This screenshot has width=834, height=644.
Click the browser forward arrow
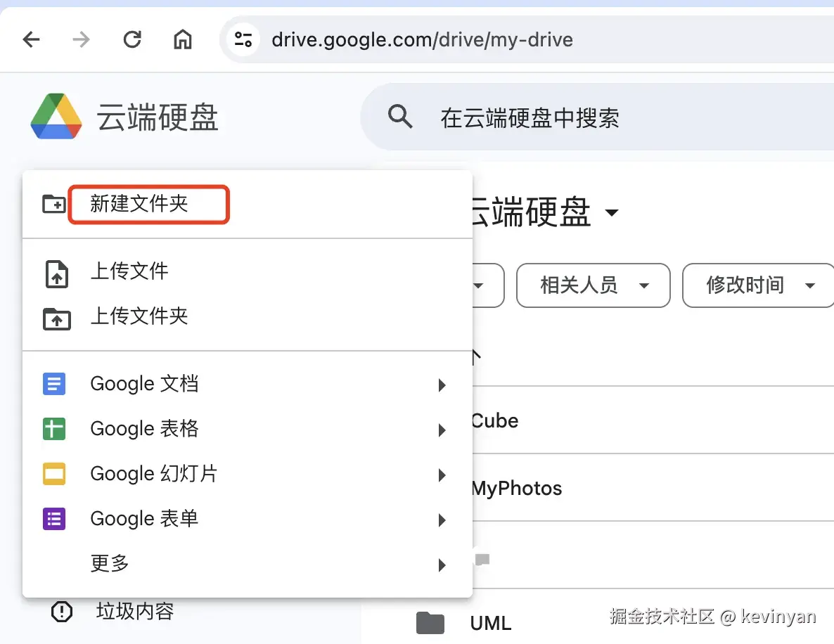(82, 39)
